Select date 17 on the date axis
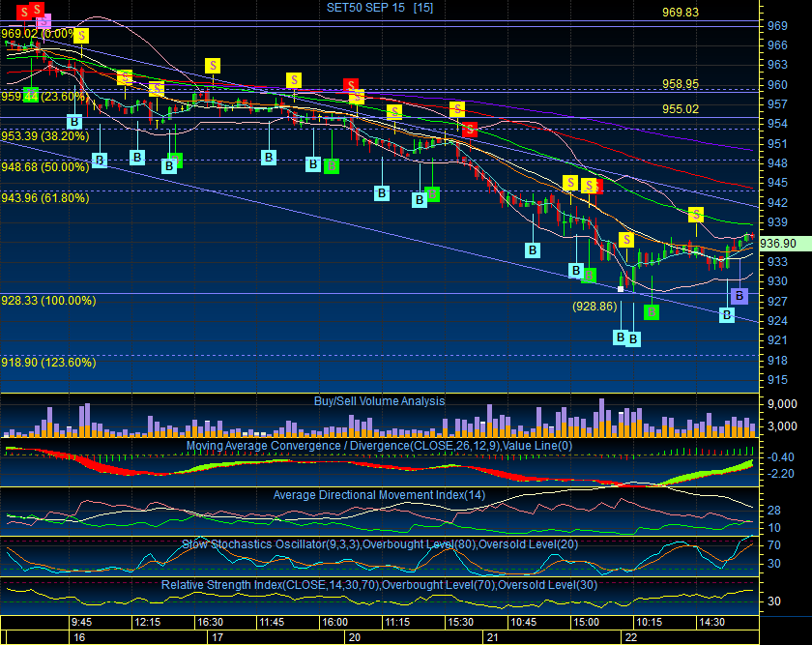Image resolution: width=812 pixels, height=645 pixels. 217,637
